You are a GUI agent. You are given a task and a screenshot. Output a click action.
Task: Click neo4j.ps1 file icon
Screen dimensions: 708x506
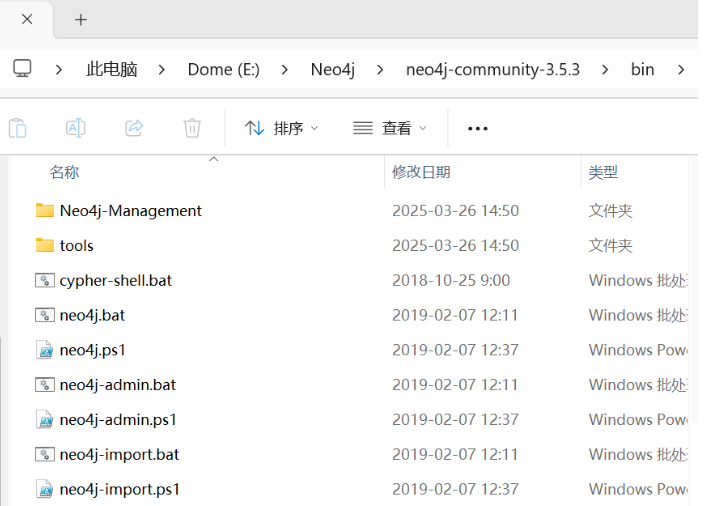click(x=45, y=350)
